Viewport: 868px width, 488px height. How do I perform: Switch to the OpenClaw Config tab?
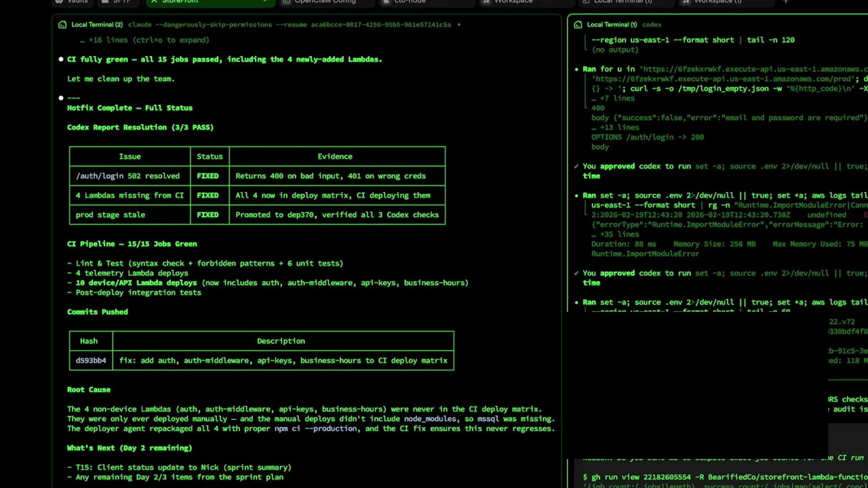(x=324, y=2)
